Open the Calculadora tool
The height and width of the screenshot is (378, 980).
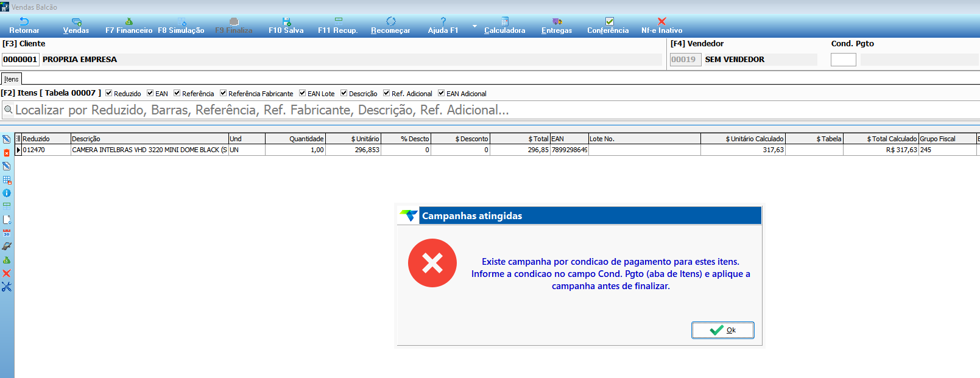tap(505, 26)
